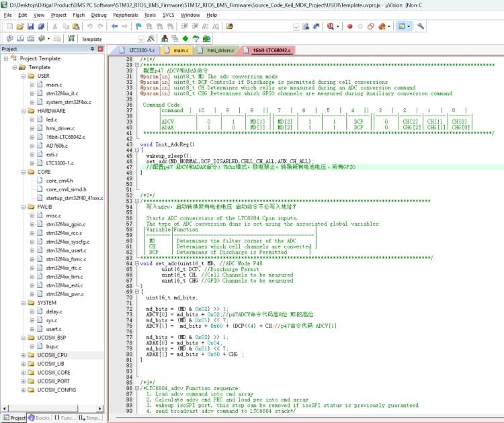Expand the UCOSIII_LIB folder

coord(24,364)
